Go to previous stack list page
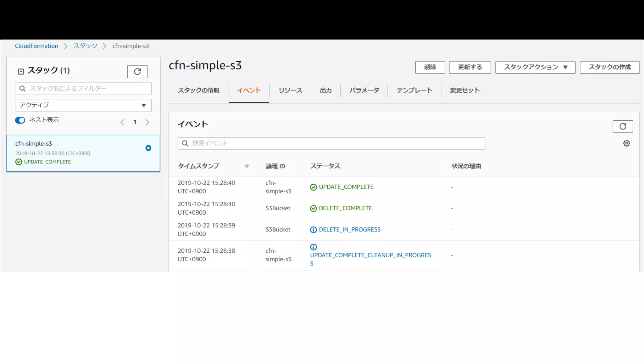The width and height of the screenshot is (644, 362). 122,122
